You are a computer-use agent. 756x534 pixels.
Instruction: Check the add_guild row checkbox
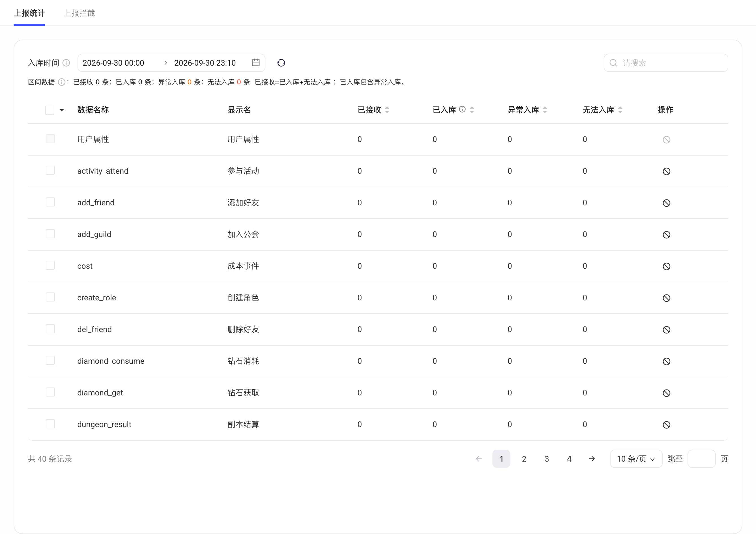click(x=50, y=234)
